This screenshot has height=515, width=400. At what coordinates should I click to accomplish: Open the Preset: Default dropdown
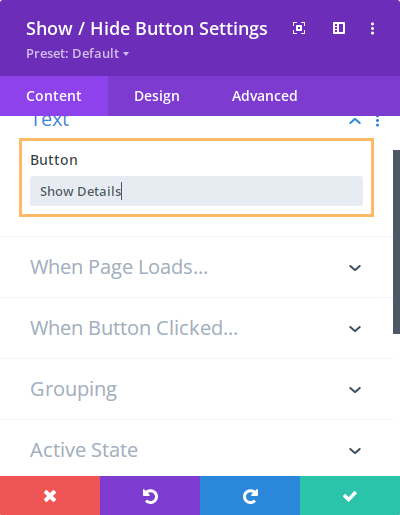[78, 54]
